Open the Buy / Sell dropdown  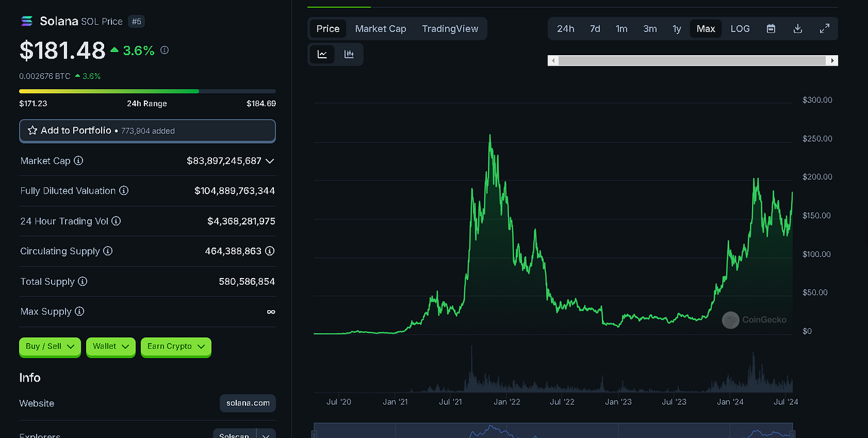pyautogui.click(x=50, y=347)
